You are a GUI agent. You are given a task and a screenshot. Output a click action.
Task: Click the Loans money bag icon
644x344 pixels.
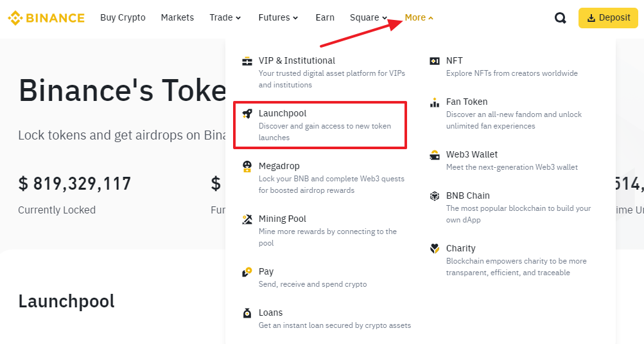pos(247,313)
